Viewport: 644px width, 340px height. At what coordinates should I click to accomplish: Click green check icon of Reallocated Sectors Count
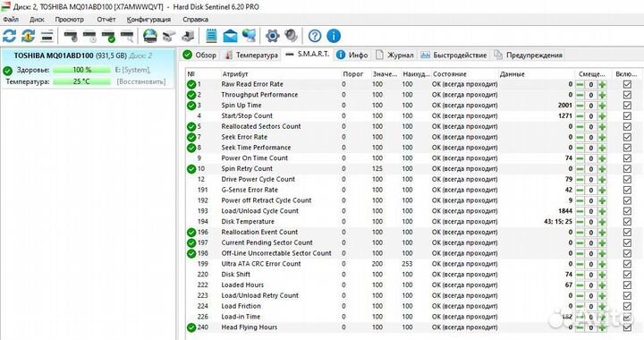(x=191, y=127)
